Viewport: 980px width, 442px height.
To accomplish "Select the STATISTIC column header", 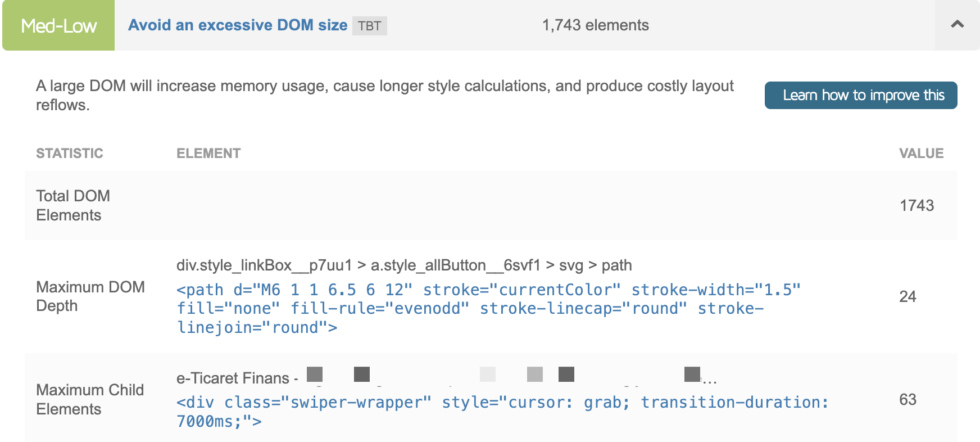I will point(70,154).
